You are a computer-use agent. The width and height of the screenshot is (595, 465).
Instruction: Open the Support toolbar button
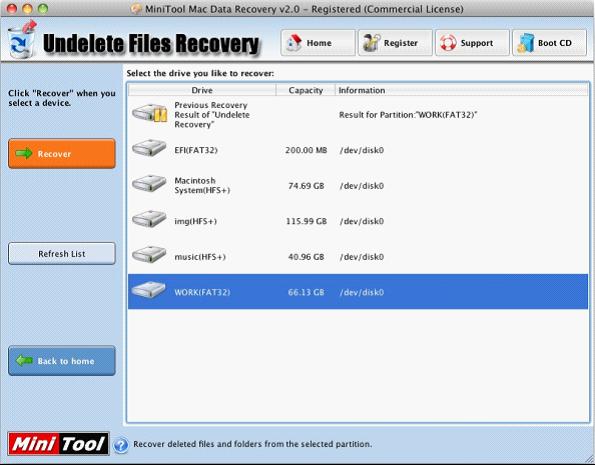472,43
